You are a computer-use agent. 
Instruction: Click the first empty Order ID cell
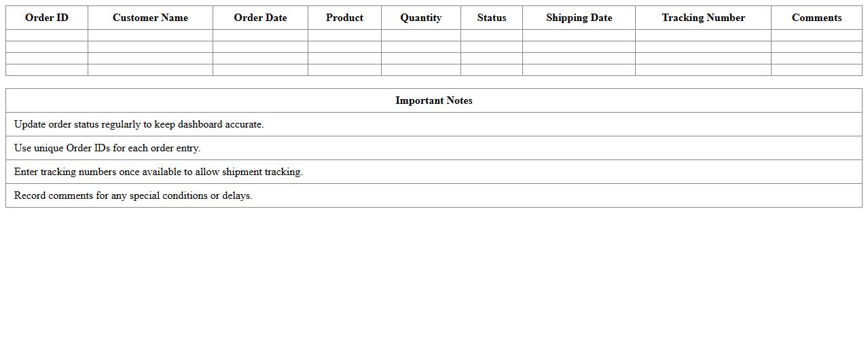(x=47, y=35)
